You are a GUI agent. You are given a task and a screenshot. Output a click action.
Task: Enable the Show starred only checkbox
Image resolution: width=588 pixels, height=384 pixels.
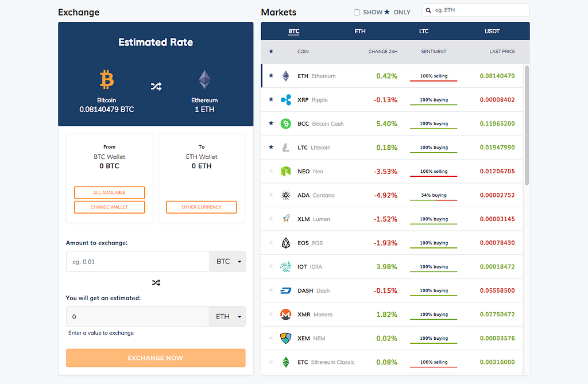coord(357,13)
